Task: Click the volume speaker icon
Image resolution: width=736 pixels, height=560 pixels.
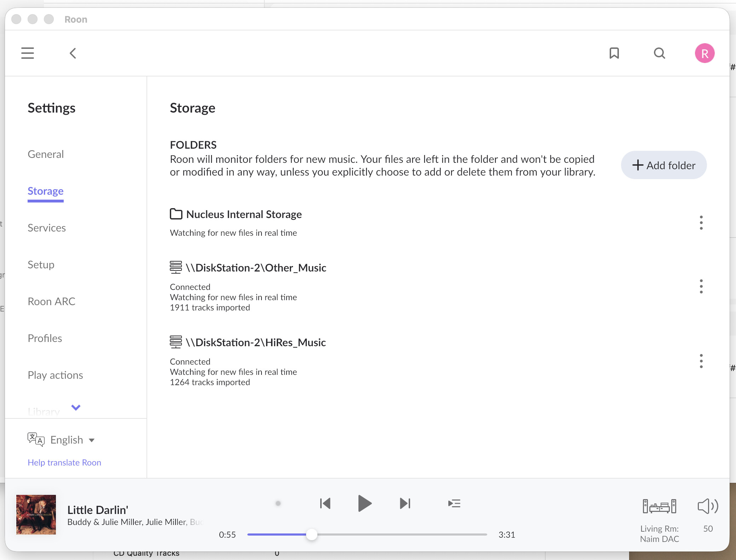Action: 708,506
